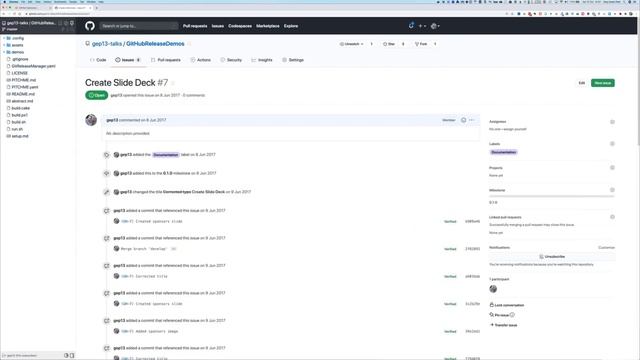Click the label event icon in the timeline

107,155
